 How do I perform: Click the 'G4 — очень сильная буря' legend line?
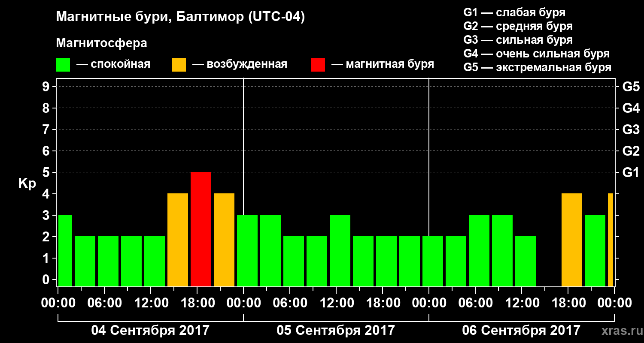click(x=536, y=54)
